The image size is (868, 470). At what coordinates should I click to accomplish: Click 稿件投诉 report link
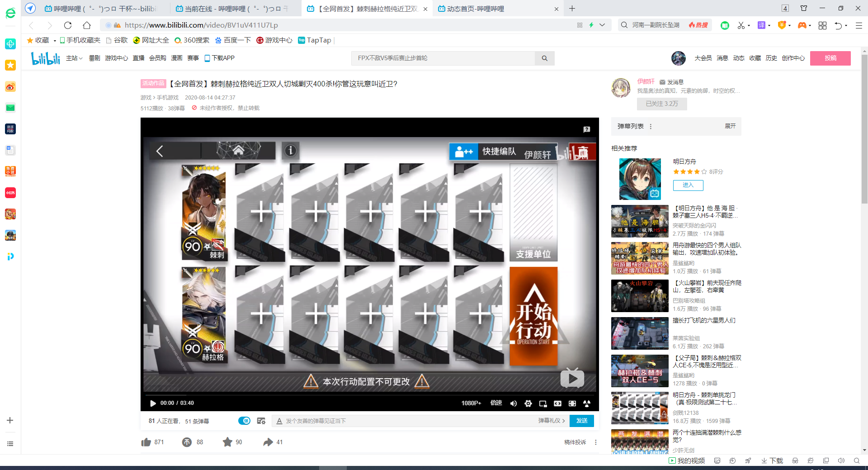point(575,442)
